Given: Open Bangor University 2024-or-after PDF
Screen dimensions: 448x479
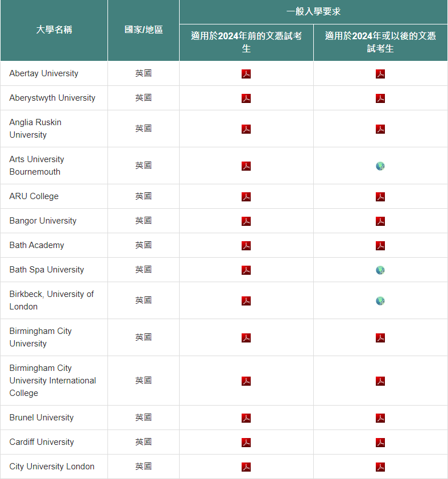Looking at the screenshot, I should click(380, 221).
